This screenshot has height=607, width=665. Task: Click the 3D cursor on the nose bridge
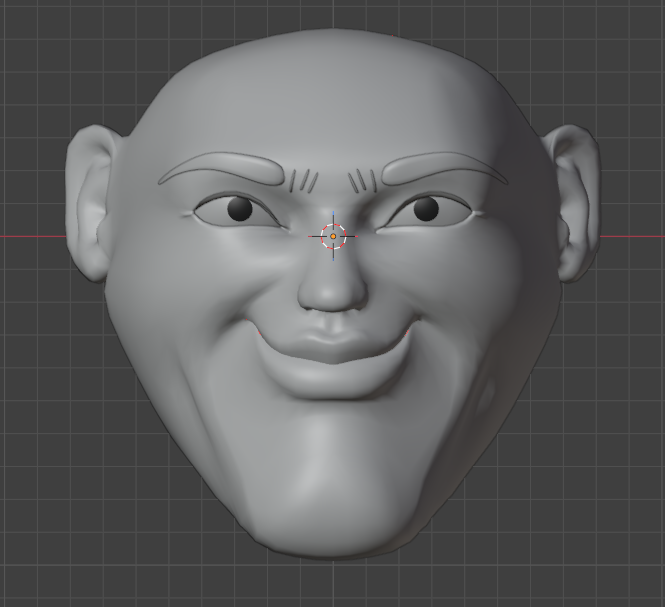pos(333,236)
